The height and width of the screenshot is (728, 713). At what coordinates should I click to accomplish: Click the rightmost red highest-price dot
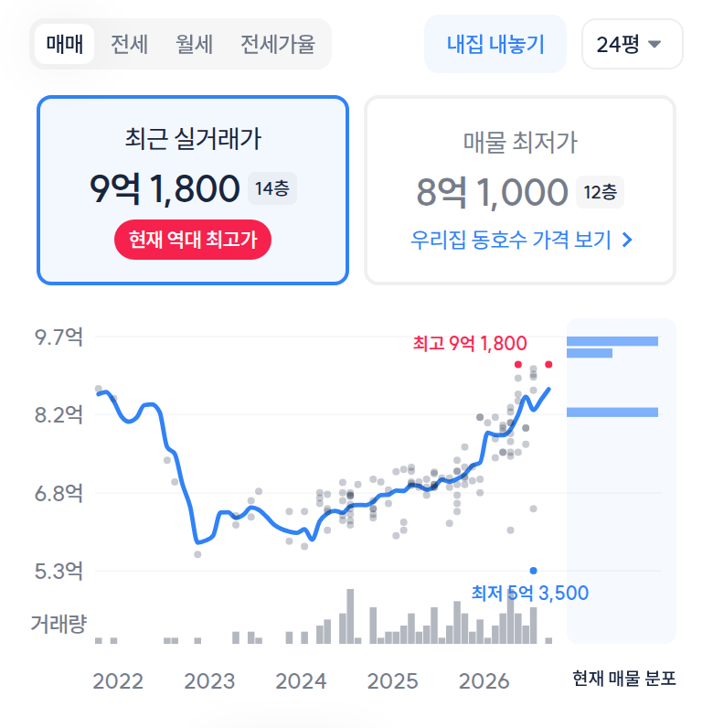(548, 365)
